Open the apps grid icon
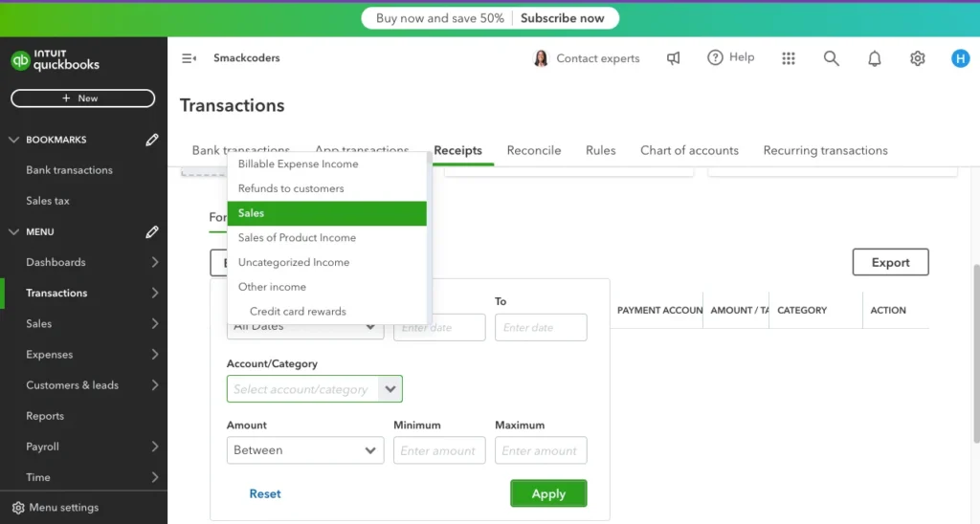 [x=789, y=58]
